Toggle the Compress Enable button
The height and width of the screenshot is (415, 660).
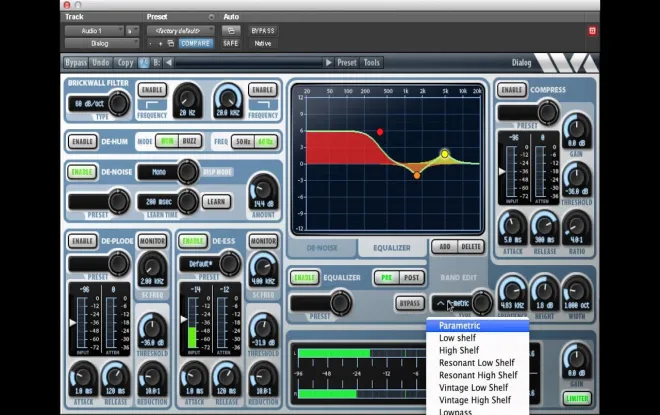coord(512,90)
